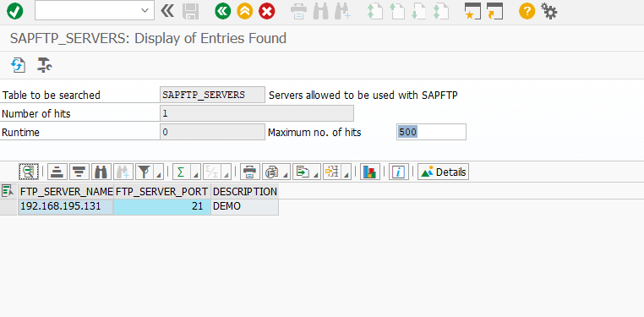This screenshot has width=644, height=317.
Task: Open the Subtotals dropdown arrow
Action: [x=226, y=172]
